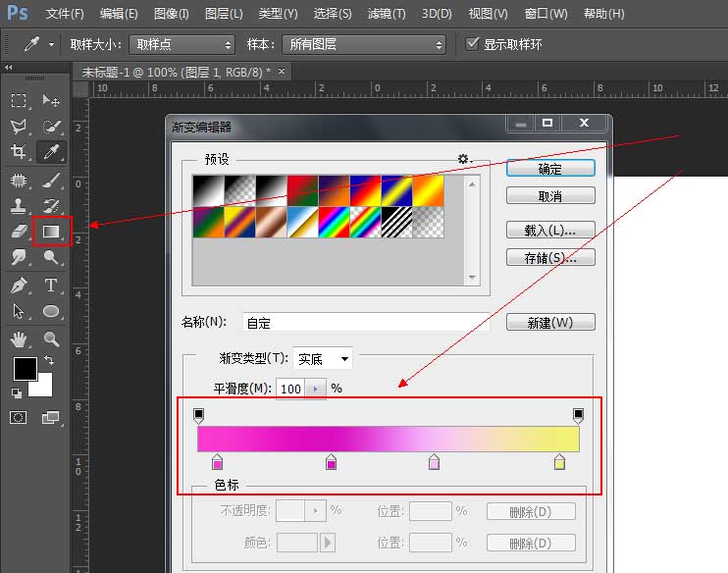Swap foreground and background colors
This screenshot has width=728, height=573.
(x=49, y=361)
